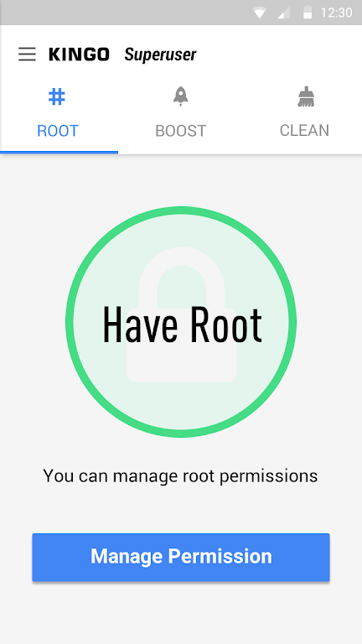
Task: Tap the blue underline beneath ROOT tab
Action: point(59,153)
